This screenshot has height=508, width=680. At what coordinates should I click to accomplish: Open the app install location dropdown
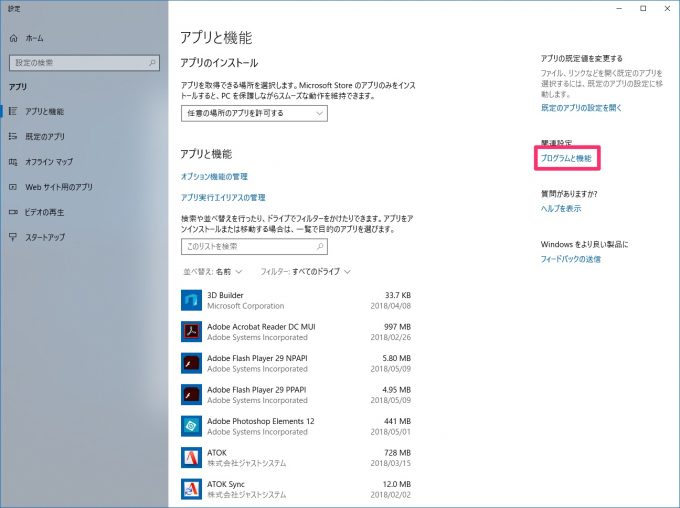[x=254, y=114]
